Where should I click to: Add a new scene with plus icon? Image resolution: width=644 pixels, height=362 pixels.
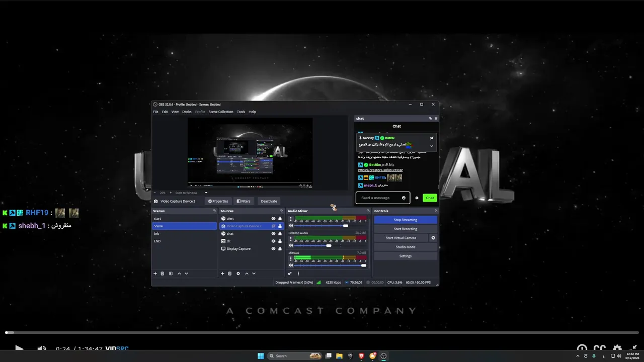click(x=155, y=274)
